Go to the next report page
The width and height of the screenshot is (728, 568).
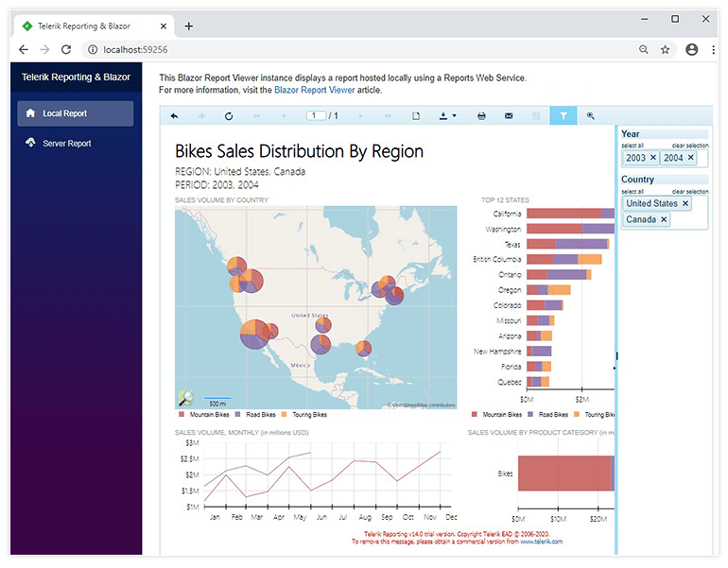point(361,116)
